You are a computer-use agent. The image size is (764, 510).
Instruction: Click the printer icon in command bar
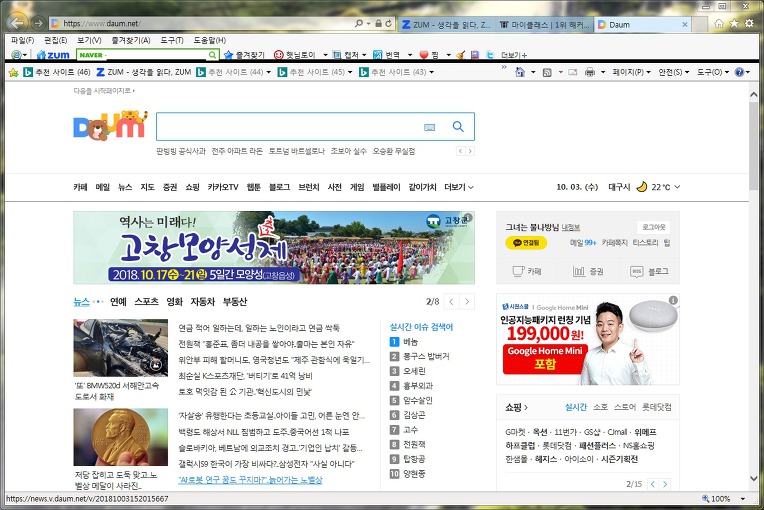590,72
